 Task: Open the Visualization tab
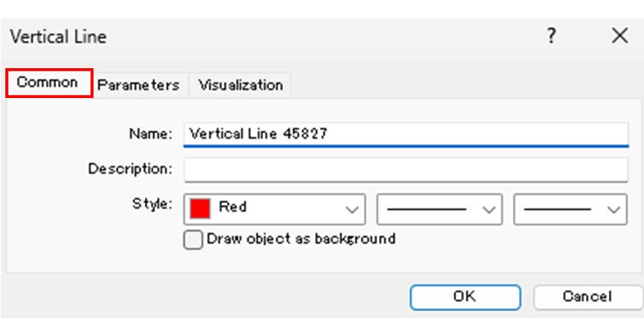[x=241, y=85]
